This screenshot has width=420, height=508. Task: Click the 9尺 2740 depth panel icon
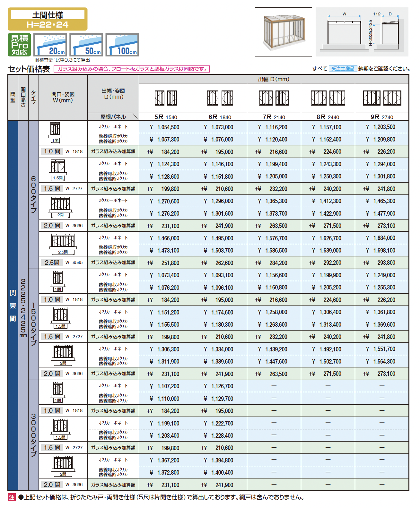pos(382,98)
